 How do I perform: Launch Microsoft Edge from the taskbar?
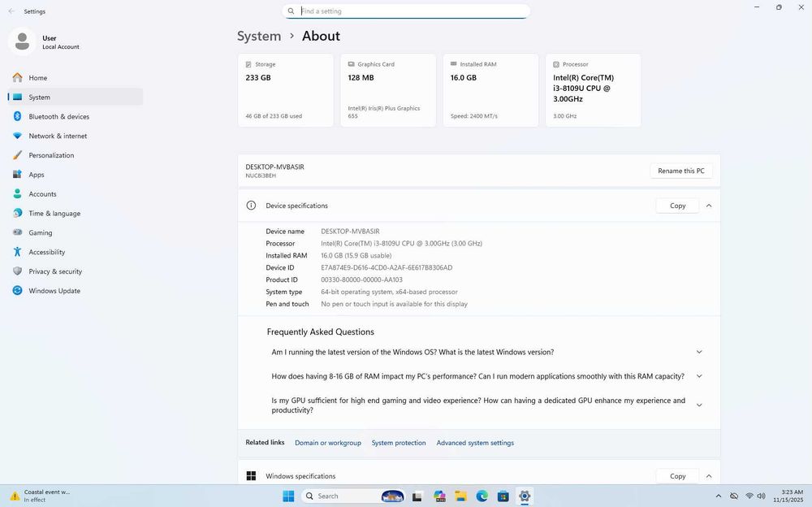(482, 496)
